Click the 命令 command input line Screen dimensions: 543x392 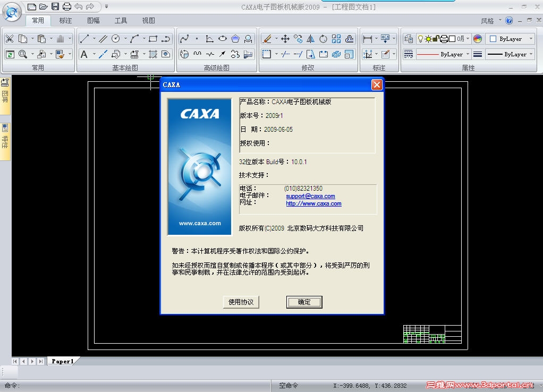[x=137, y=386]
